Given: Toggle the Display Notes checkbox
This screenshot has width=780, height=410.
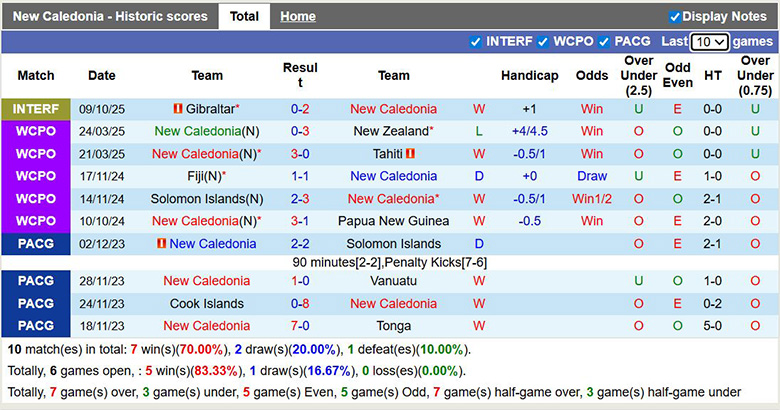Looking at the screenshot, I should [x=675, y=17].
